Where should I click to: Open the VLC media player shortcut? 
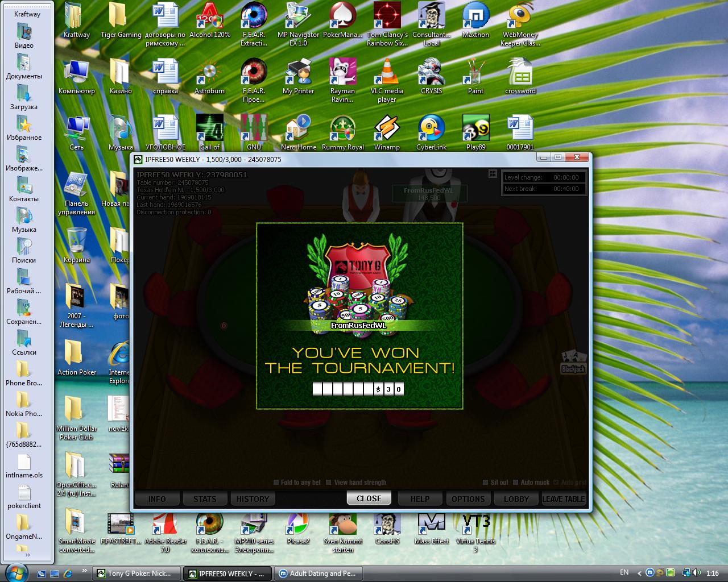pos(387,73)
